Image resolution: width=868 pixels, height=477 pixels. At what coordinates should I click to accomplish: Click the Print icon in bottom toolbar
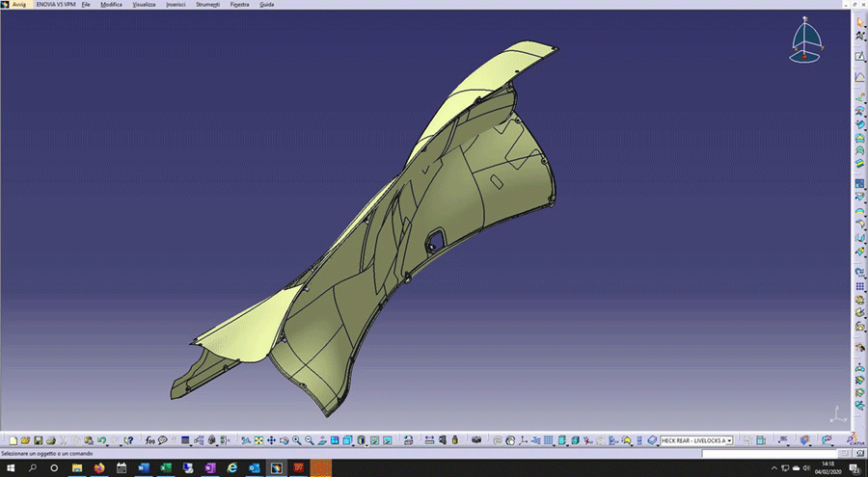point(50,440)
